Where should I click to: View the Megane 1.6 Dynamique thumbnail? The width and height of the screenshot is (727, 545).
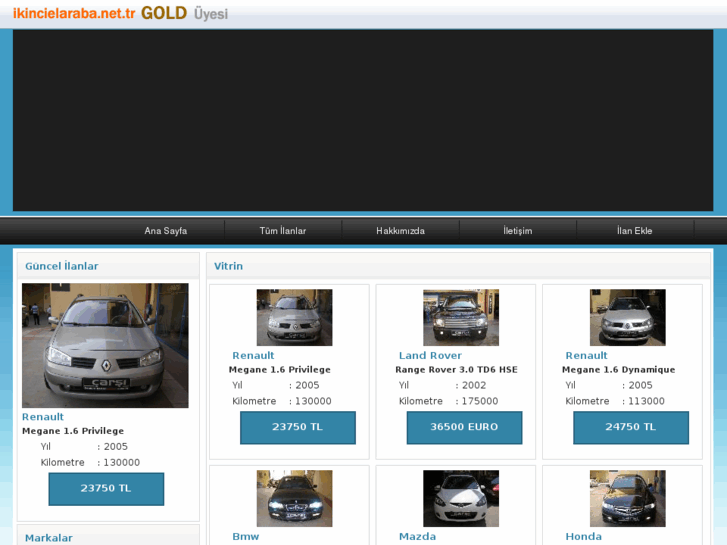[627, 318]
